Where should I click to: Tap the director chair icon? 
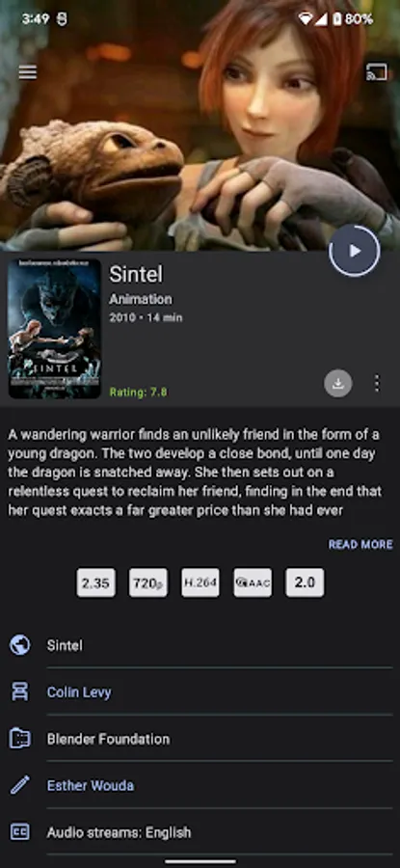click(x=20, y=692)
